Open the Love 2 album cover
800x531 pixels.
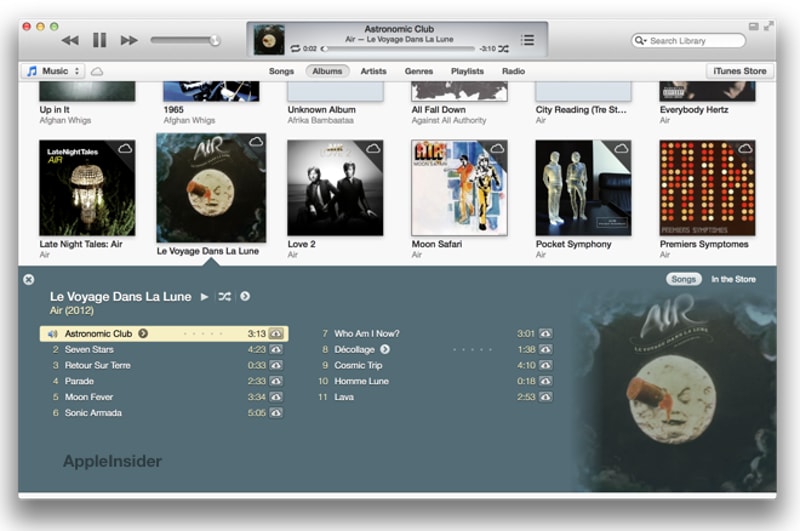[x=335, y=188]
